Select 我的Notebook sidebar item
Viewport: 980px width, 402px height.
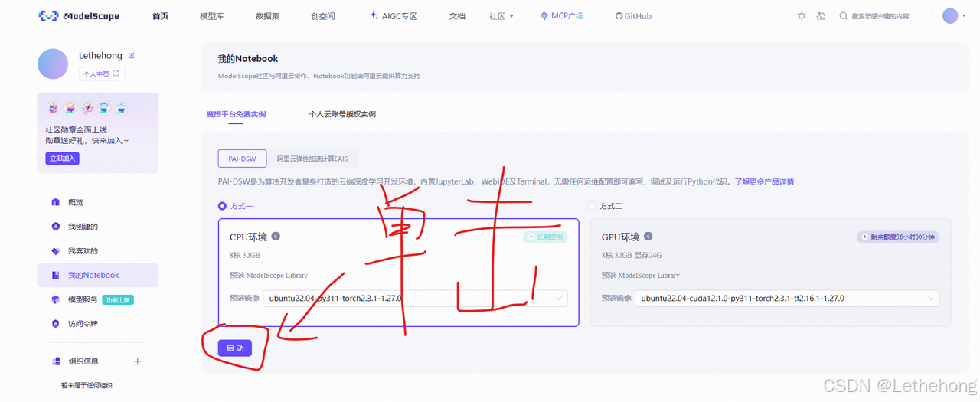(x=98, y=275)
